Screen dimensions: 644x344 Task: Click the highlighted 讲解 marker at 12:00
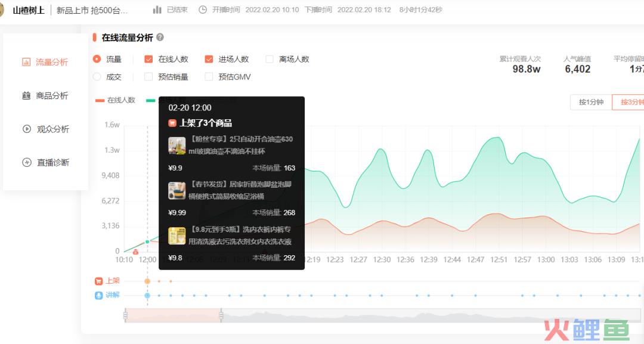(x=147, y=296)
